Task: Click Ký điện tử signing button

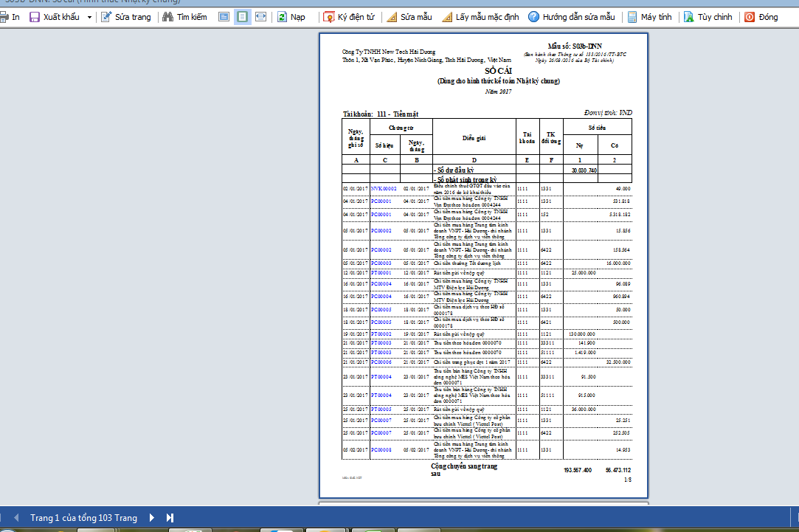Action: tap(349, 17)
